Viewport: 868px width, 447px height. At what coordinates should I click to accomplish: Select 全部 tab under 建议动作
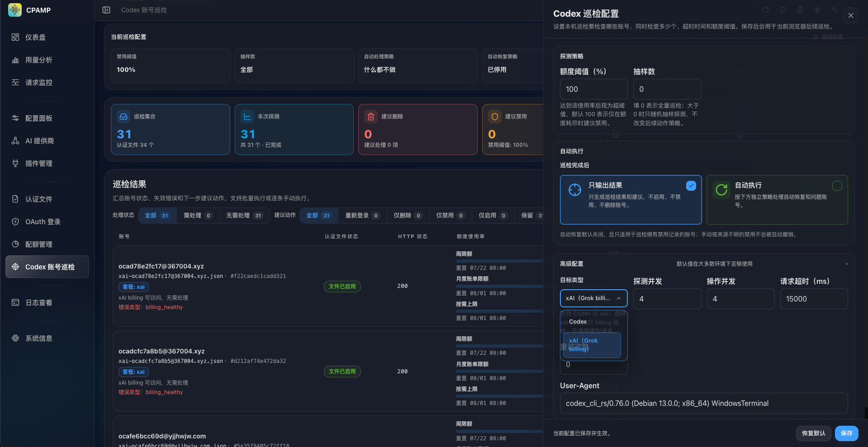pos(318,216)
